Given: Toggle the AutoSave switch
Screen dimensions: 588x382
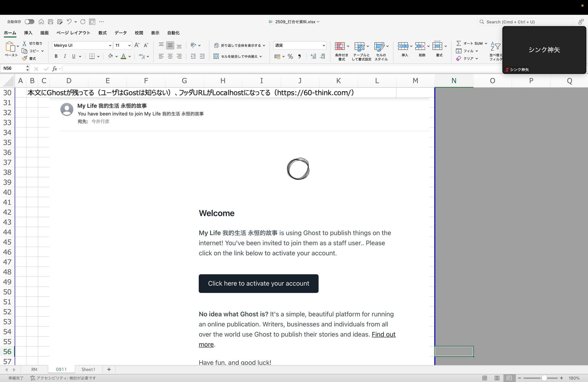Looking at the screenshot, I should [x=29, y=22].
